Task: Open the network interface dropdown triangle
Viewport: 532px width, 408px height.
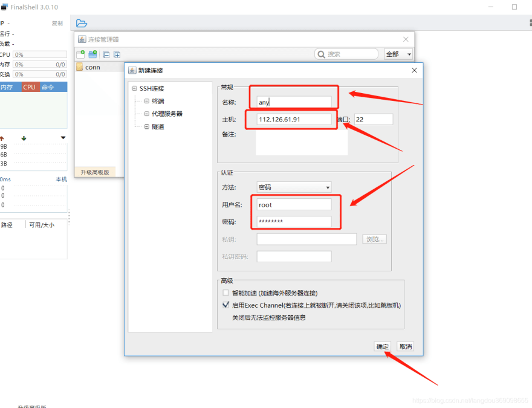Action: pyautogui.click(x=63, y=138)
